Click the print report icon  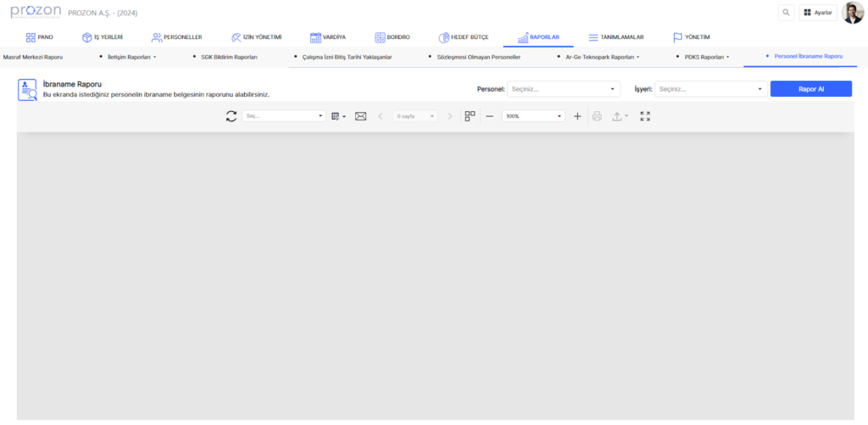597,116
